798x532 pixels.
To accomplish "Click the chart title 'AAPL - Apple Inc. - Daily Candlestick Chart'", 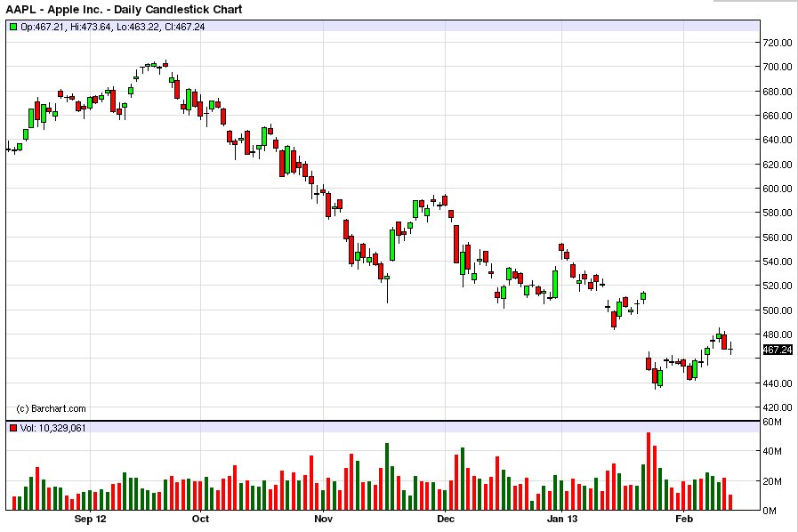I will (x=124, y=9).
